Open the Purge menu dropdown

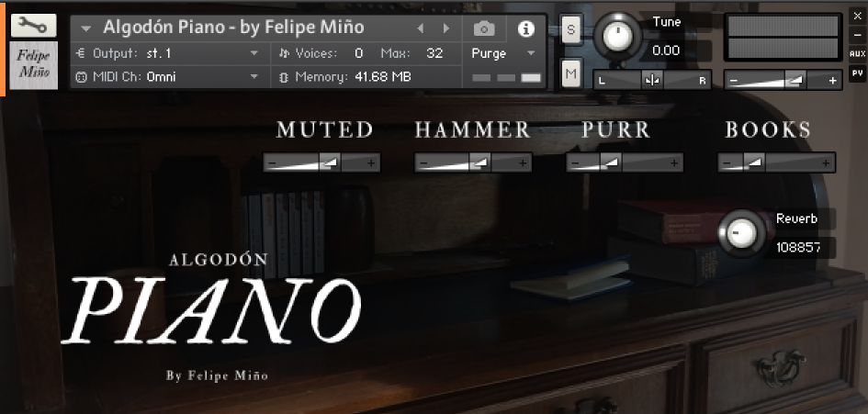pyautogui.click(x=503, y=53)
